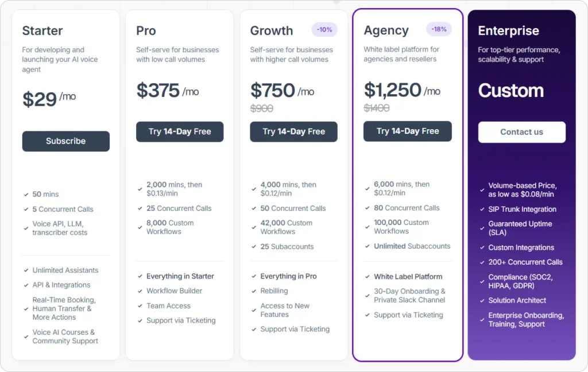588x372 pixels.
Task: Start the 14-Day Free trial for Pro
Action: coord(180,131)
